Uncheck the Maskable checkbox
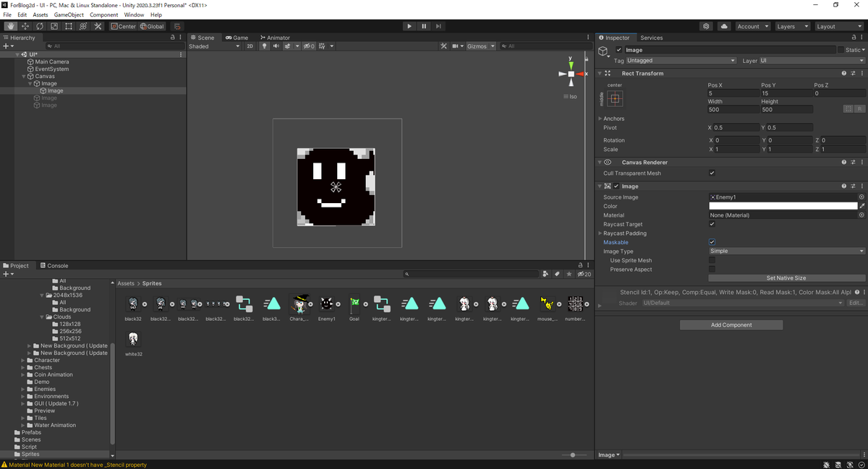 click(x=712, y=241)
